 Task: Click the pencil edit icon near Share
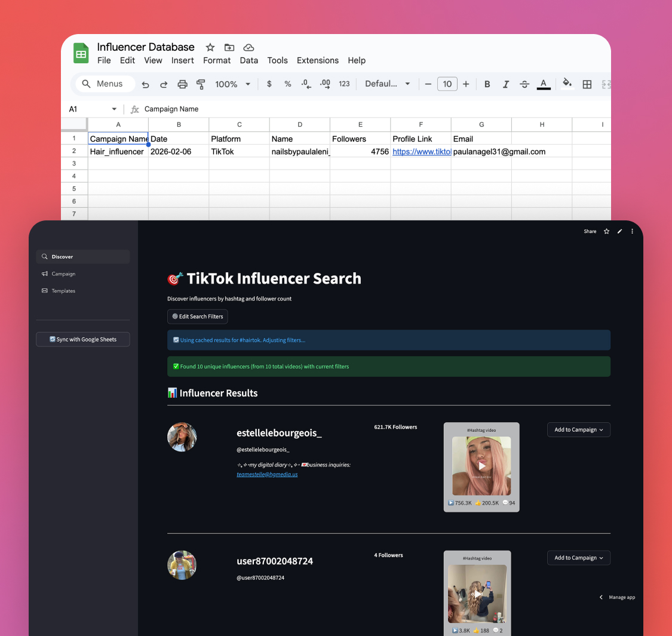coord(619,232)
